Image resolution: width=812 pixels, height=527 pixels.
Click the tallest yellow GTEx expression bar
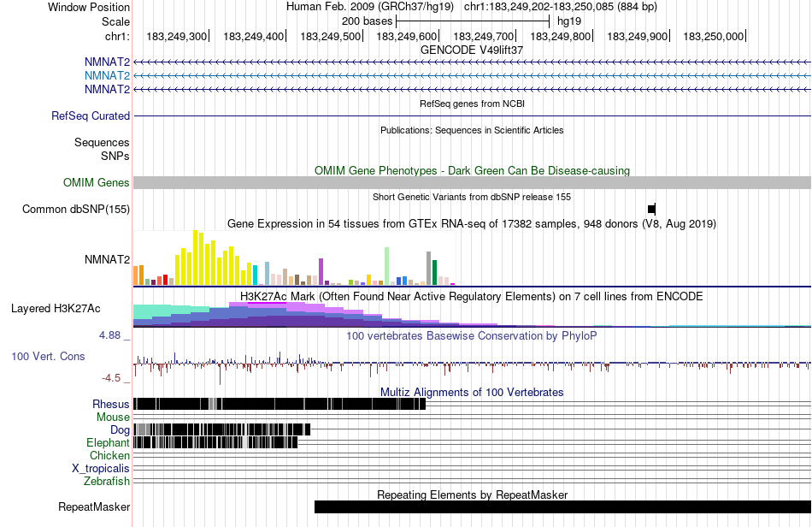coord(195,258)
